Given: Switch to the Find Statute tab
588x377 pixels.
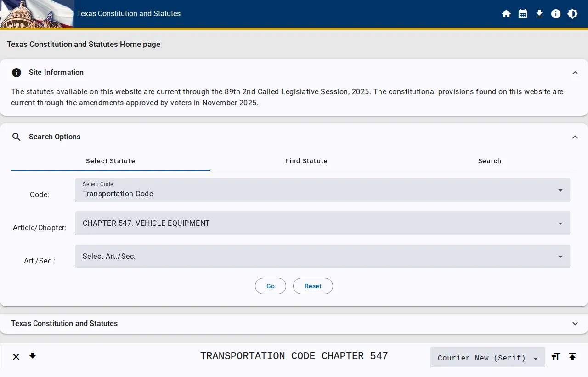Looking at the screenshot, I should pyautogui.click(x=306, y=161).
